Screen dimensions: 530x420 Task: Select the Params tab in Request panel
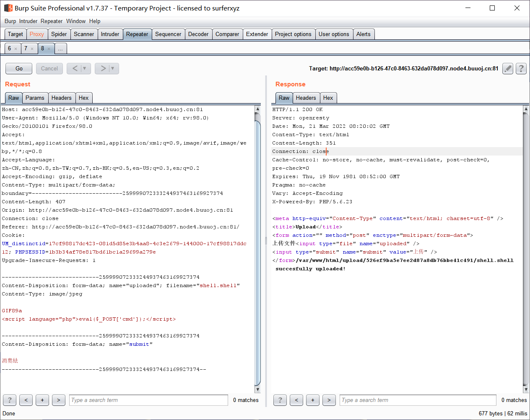35,98
